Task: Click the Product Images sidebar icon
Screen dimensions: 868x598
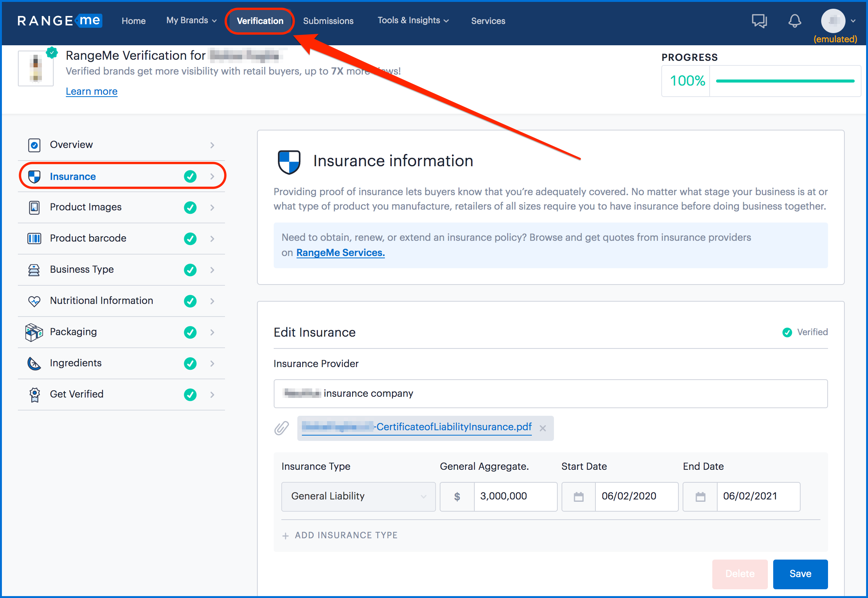Action: click(34, 207)
